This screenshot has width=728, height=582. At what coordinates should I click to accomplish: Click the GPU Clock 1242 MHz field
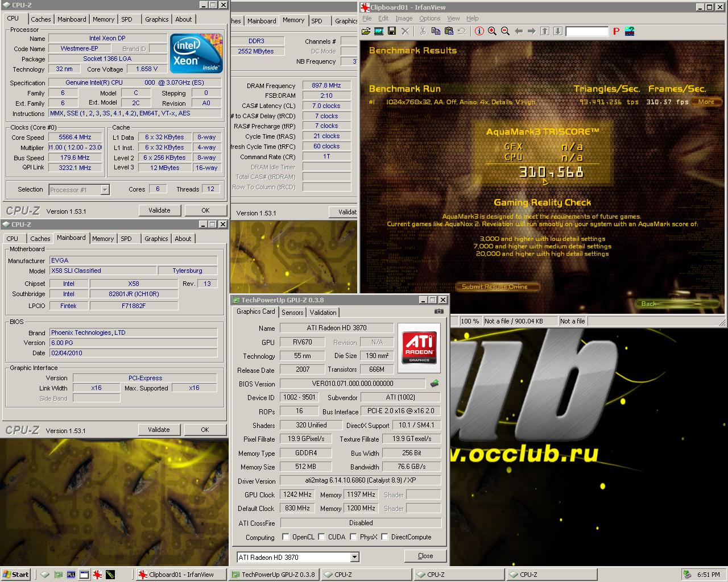297,494
